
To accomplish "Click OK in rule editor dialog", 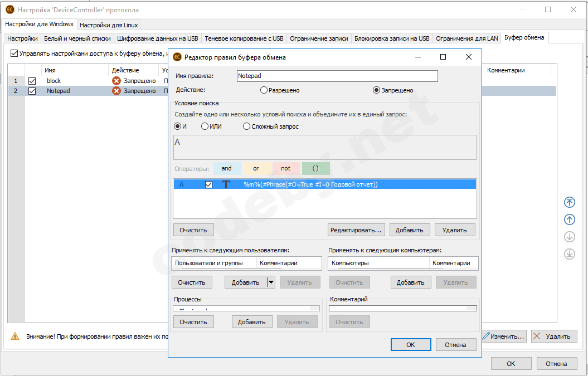I will [x=411, y=344].
